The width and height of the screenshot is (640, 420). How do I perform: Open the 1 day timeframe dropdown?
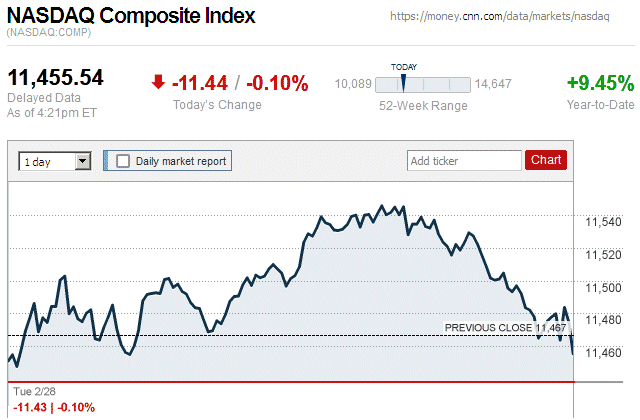[x=56, y=160]
